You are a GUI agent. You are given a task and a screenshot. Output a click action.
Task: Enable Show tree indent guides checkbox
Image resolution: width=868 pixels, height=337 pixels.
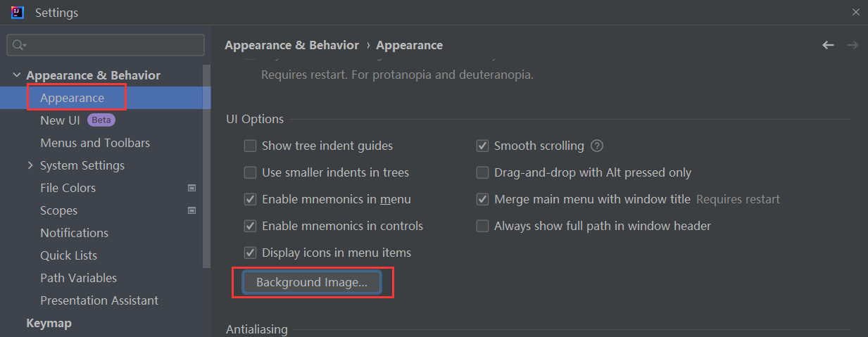pos(250,146)
